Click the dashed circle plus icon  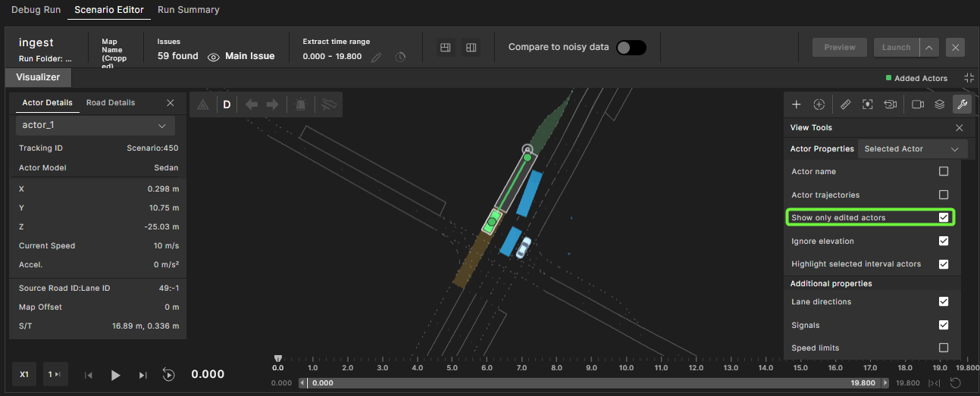point(819,104)
